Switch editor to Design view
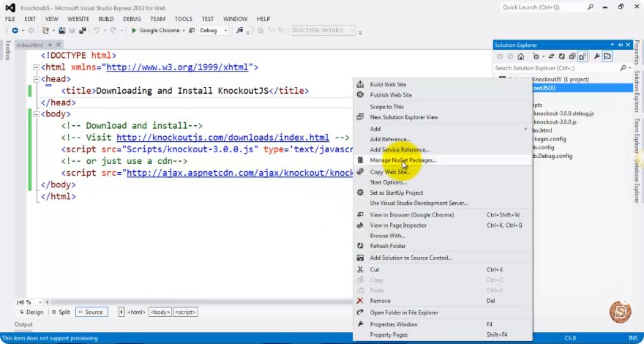 coord(31,312)
